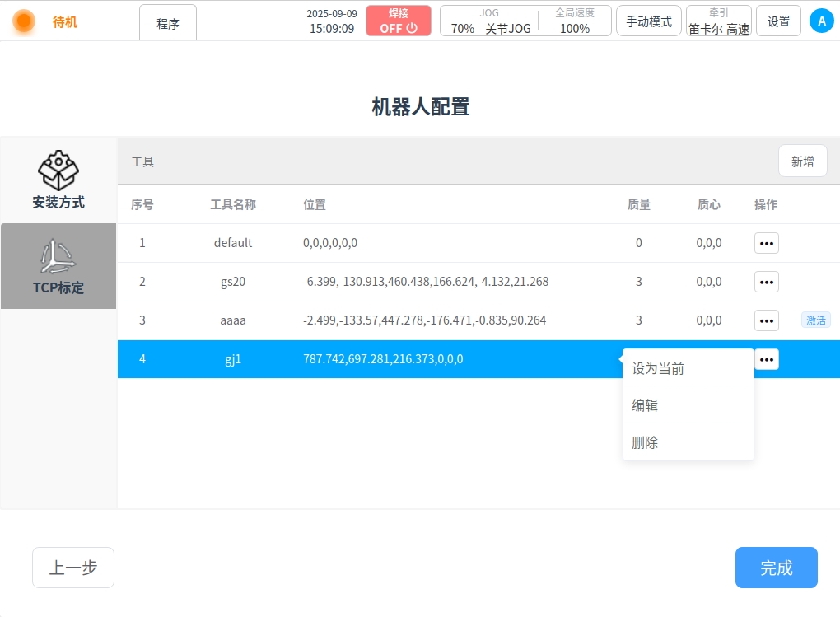Image resolution: width=840 pixels, height=617 pixels.
Task: Open three-dot menu for default tool
Action: [x=766, y=243]
